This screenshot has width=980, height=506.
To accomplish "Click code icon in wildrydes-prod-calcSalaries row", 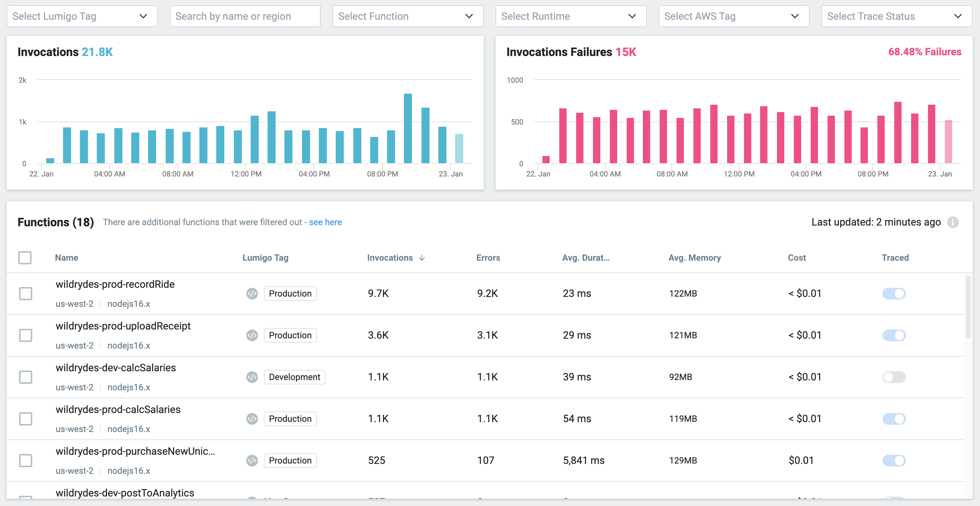I will (252, 419).
